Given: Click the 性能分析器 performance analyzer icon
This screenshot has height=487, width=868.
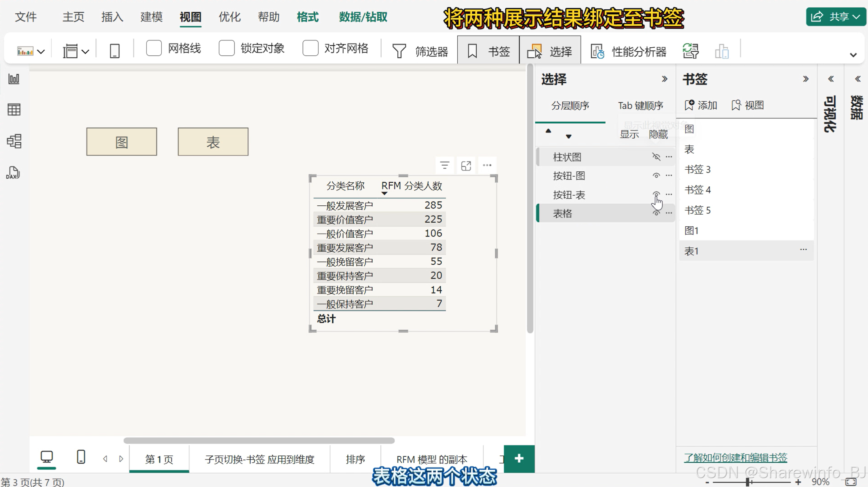Looking at the screenshot, I should (597, 51).
